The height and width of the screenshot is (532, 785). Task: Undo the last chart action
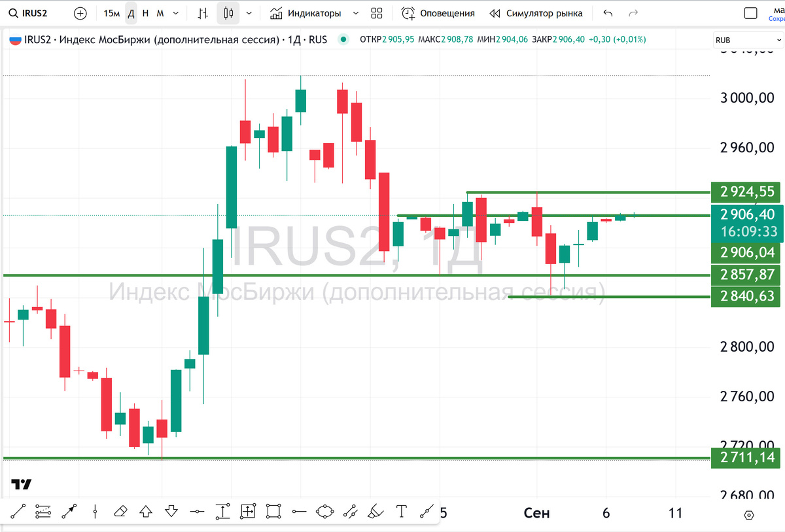click(x=608, y=13)
